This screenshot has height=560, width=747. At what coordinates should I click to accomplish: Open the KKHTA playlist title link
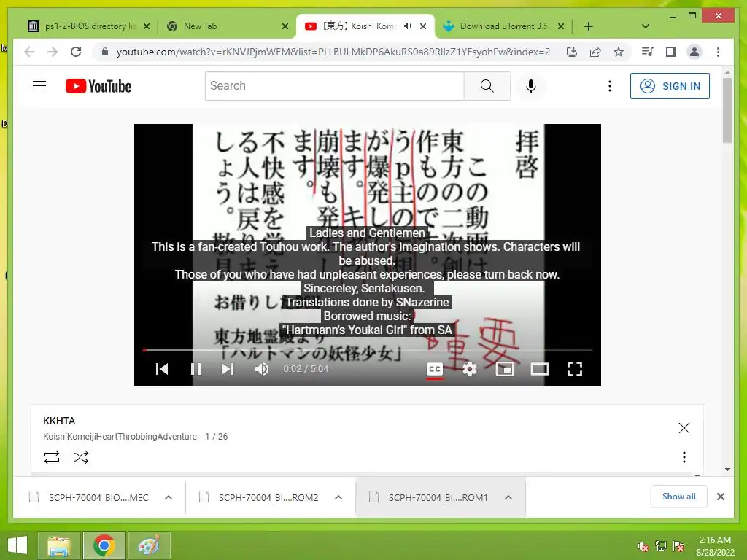(x=59, y=421)
